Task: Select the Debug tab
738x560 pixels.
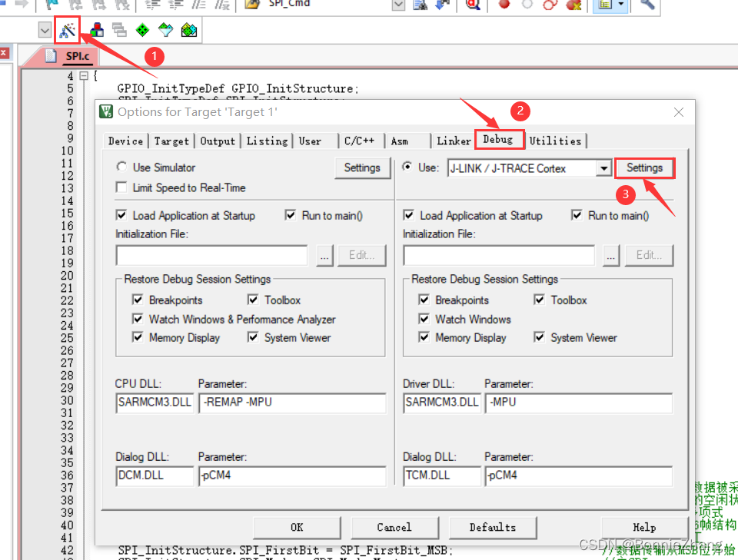Action: point(498,140)
